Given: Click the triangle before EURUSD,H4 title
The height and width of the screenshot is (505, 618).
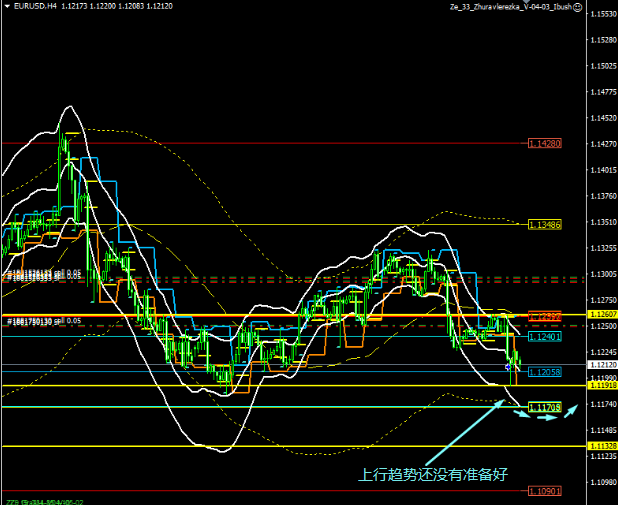Looking at the screenshot, I should click(6, 6).
